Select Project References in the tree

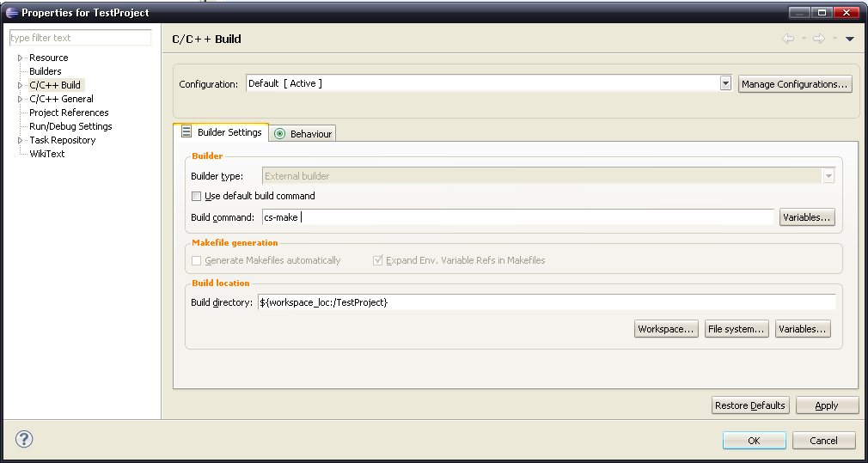(x=69, y=113)
